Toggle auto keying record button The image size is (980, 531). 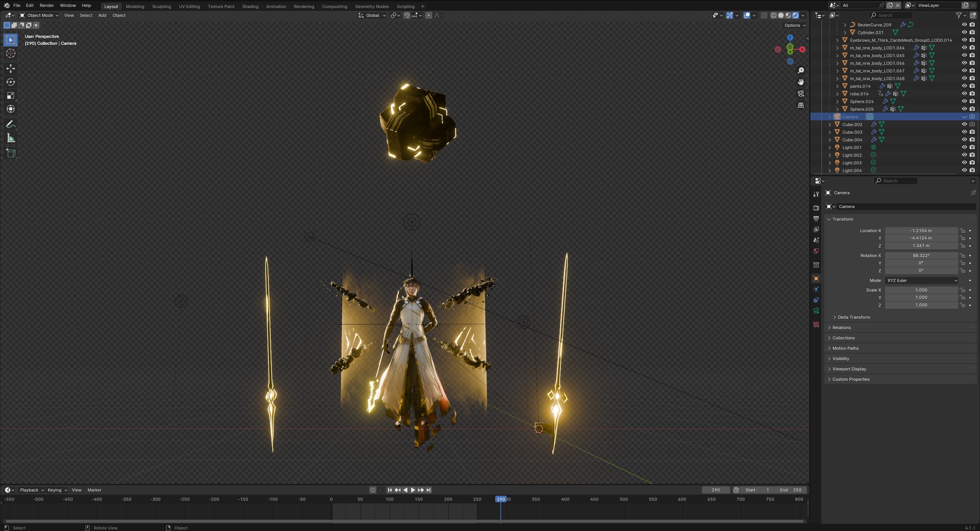pyautogui.click(x=373, y=490)
